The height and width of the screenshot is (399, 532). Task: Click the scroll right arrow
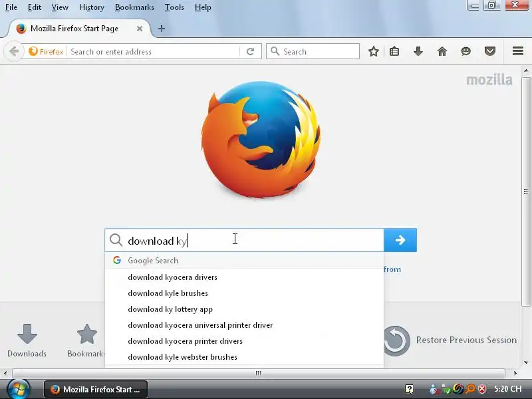point(515,373)
